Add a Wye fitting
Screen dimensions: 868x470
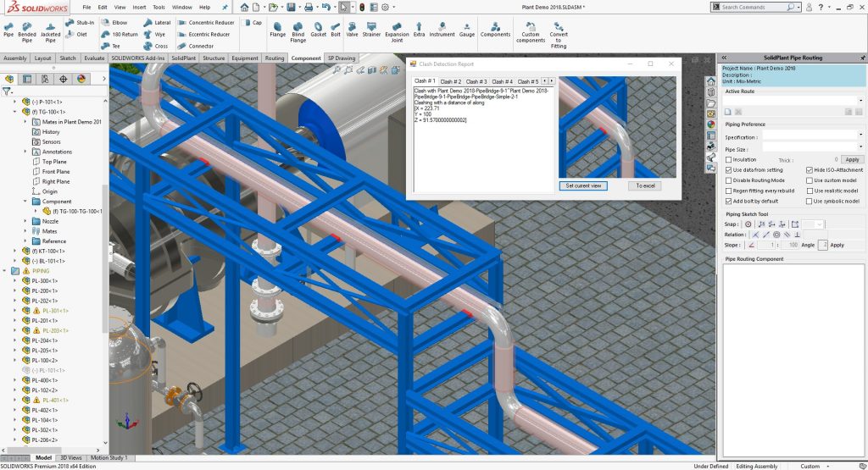pyautogui.click(x=154, y=34)
